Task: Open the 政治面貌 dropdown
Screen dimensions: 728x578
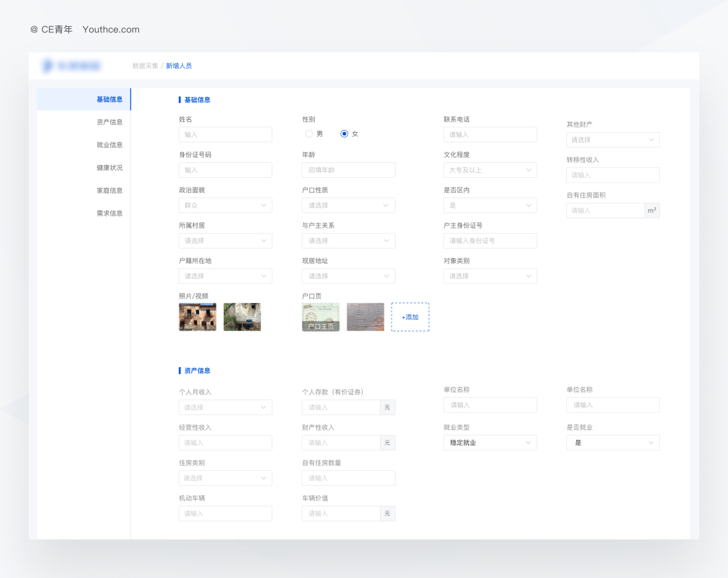Action: tap(225, 205)
